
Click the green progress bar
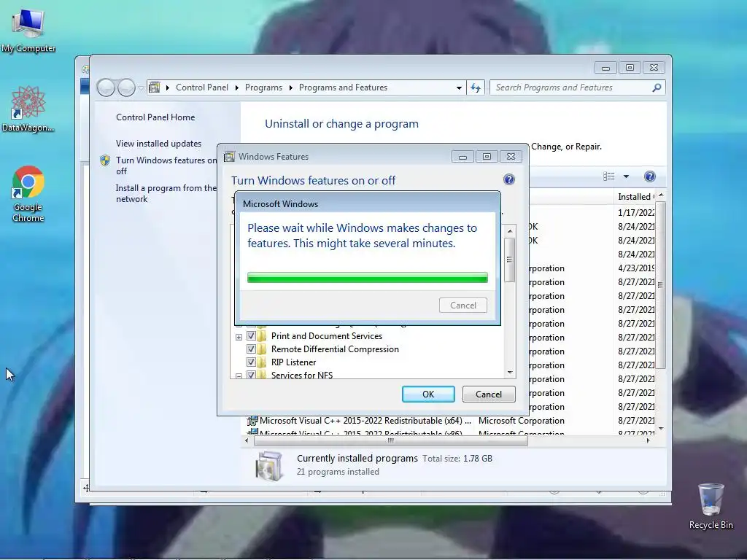coord(368,277)
